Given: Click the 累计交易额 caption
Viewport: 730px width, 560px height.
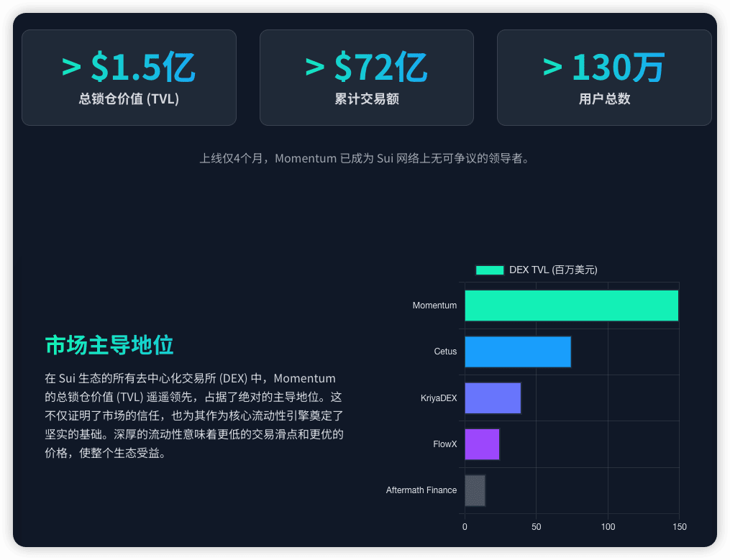Looking at the screenshot, I should tap(367, 98).
